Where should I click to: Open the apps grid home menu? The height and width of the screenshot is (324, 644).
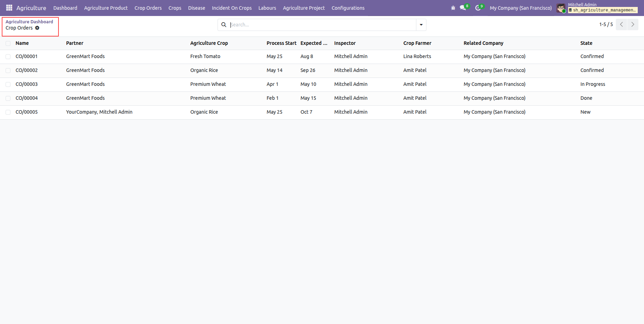(9, 8)
